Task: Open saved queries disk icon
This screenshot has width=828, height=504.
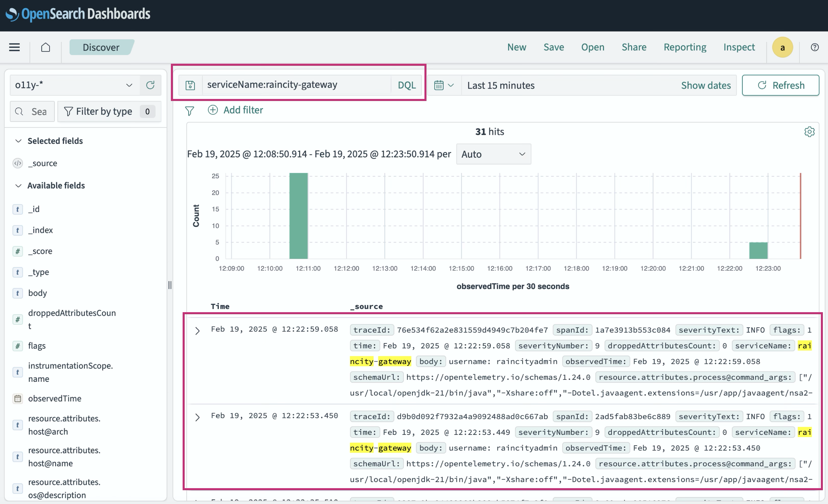Action: tap(190, 85)
